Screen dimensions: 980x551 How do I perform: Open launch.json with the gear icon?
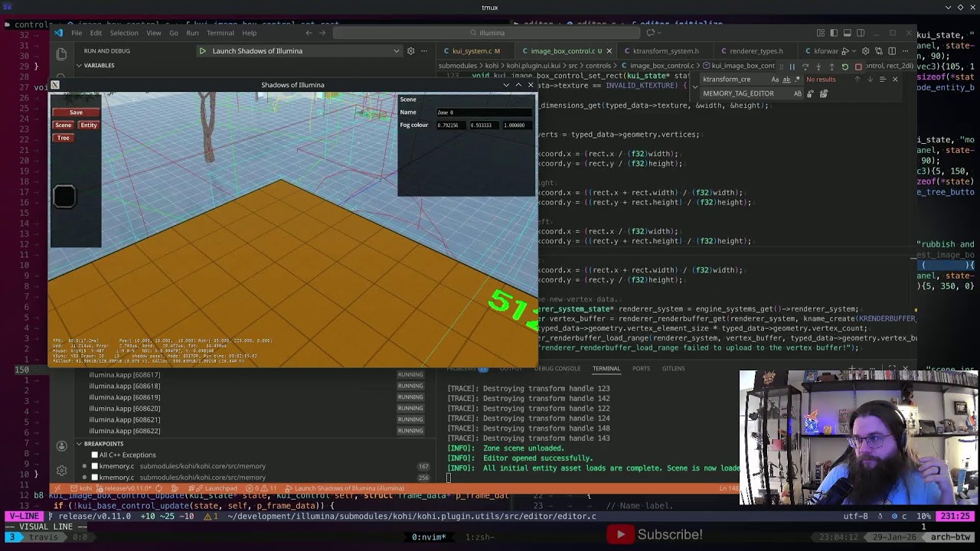410,51
